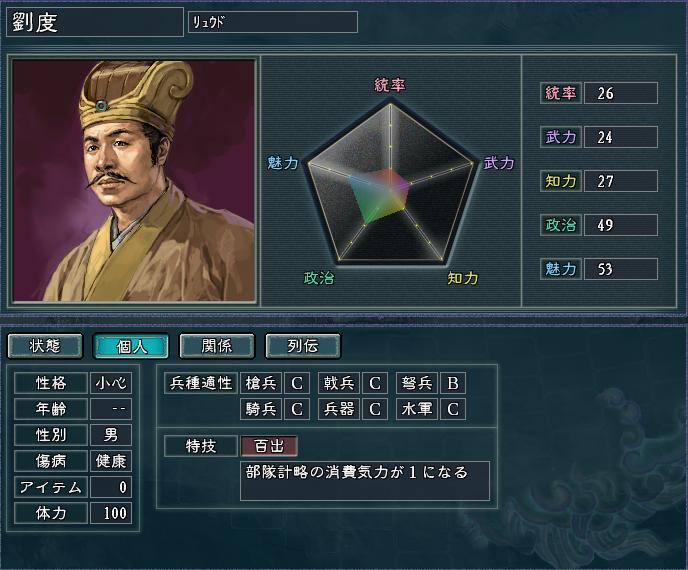Click the 統率 stat label in the right panel
Screen dimensions: 688x570
coord(561,93)
